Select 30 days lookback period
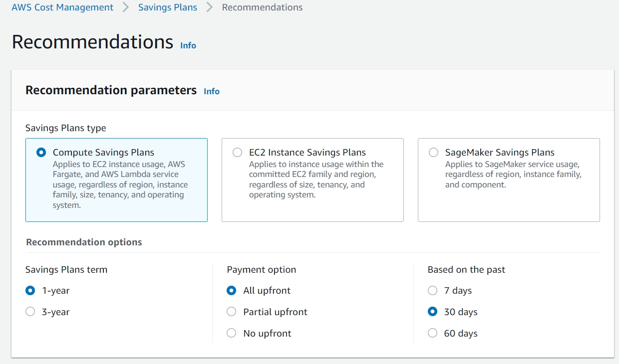Screen dimensions: 619x364 (x=433, y=312)
